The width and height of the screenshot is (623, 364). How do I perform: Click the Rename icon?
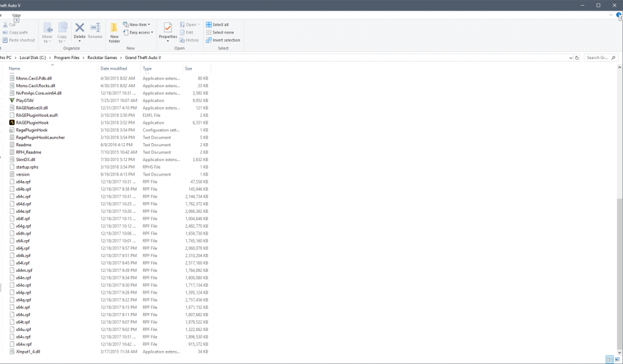pos(95,28)
